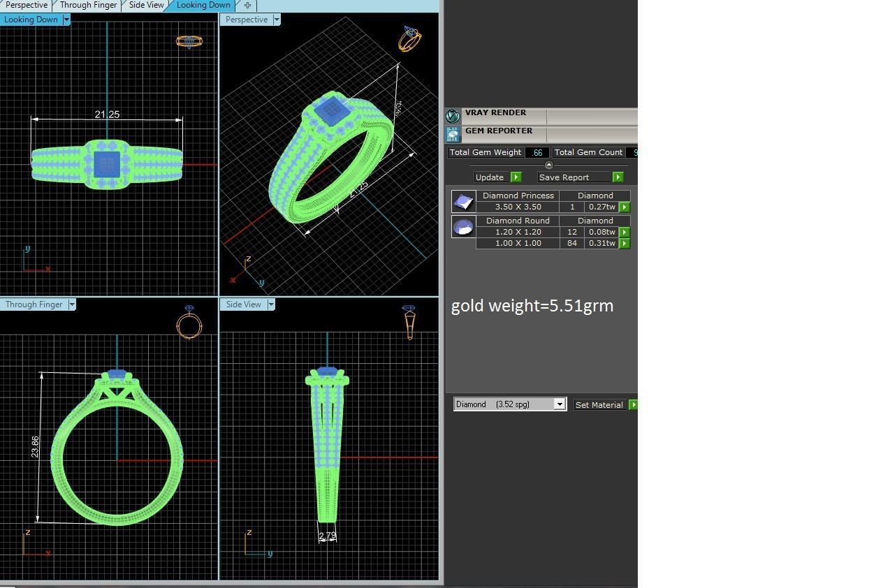Open the Gem Reporter tool icon

(x=453, y=134)
